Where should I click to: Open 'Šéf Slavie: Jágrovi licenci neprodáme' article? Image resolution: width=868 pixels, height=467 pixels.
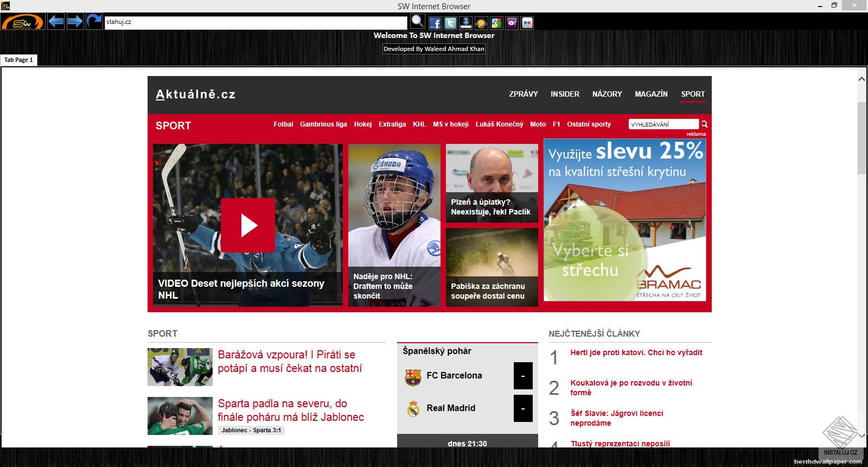point(617,418)
